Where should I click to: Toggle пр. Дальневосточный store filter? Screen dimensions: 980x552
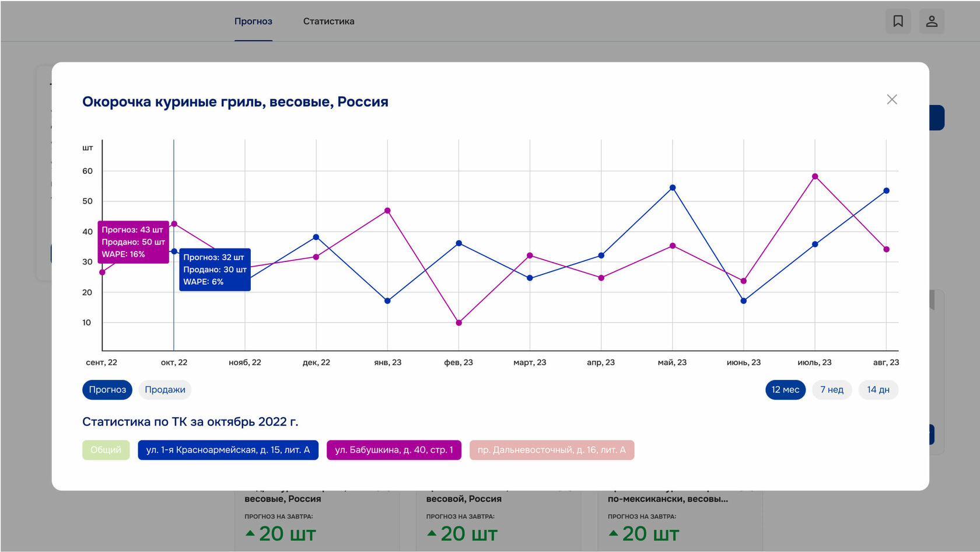click(552, 450)
